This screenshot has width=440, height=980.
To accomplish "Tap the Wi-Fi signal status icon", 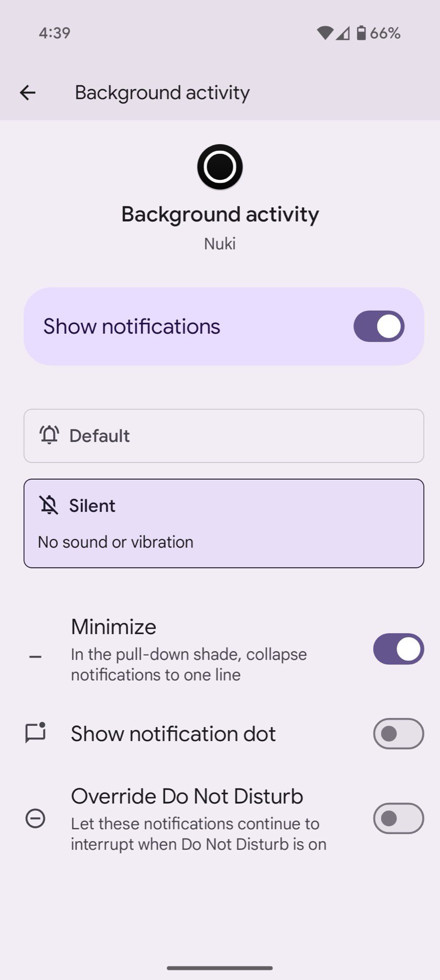I will (324, 33).
